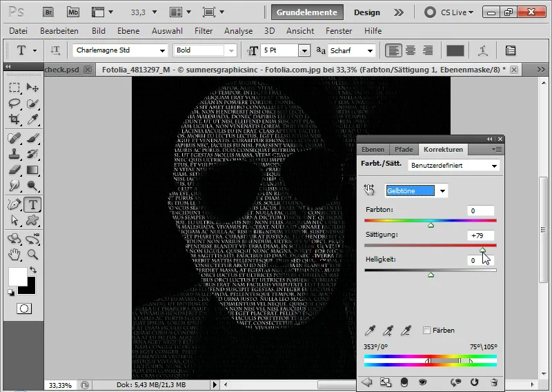Screen dimensions: 552x392
Task: Toggle text orientation
Action: pos(55,50)
